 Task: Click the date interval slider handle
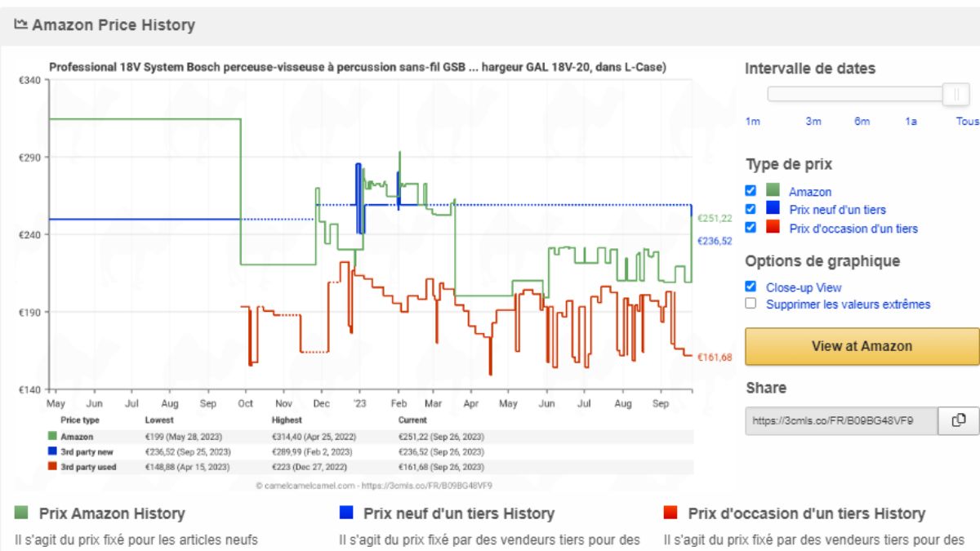click(x=955, y=94)
